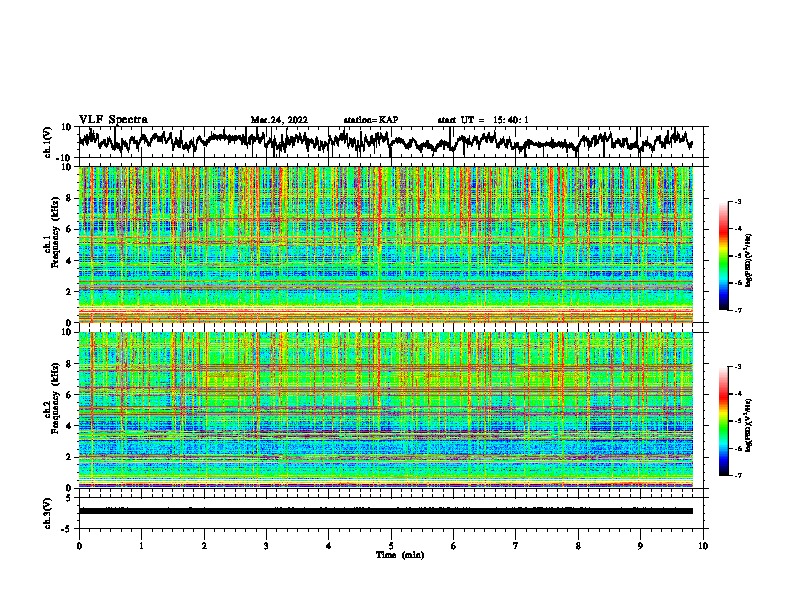
Task: Select the ch.2 spectrogram color bar
Action: [x=723, y=421]
